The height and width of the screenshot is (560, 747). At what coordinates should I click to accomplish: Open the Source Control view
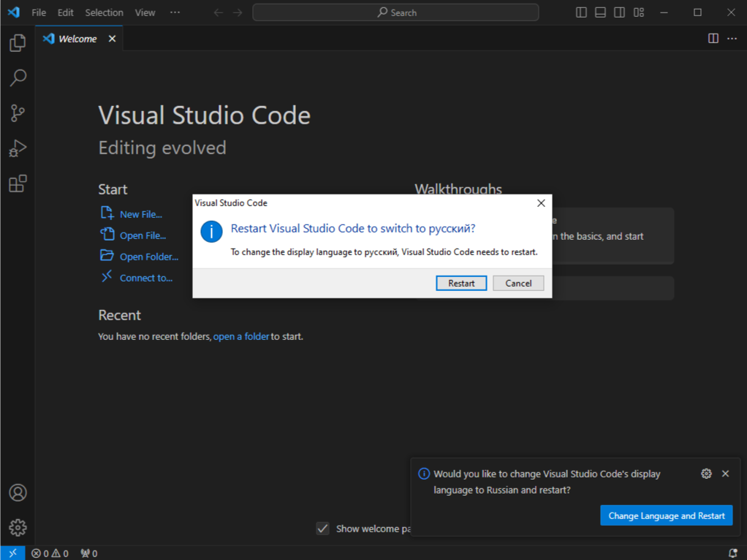pyautogui.click(x=18, y=113)
